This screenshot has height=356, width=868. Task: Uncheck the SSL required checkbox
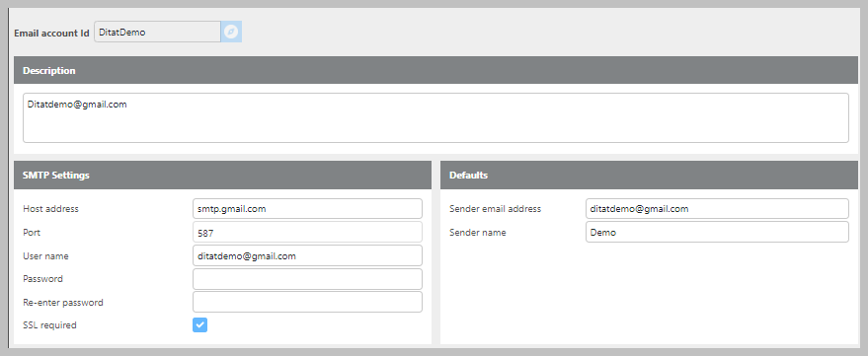tap(199, 325)
